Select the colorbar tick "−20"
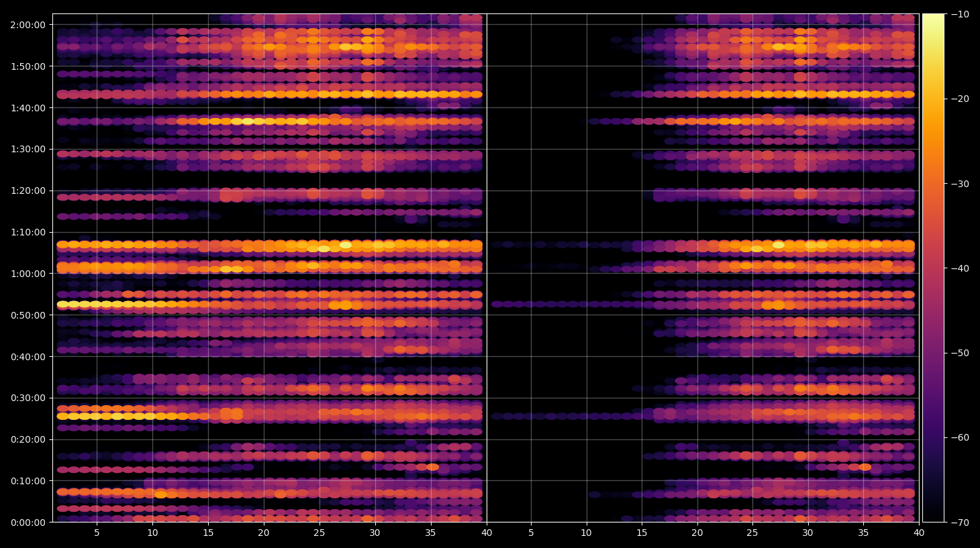This screenshot has height=548, width=980. 960,99
